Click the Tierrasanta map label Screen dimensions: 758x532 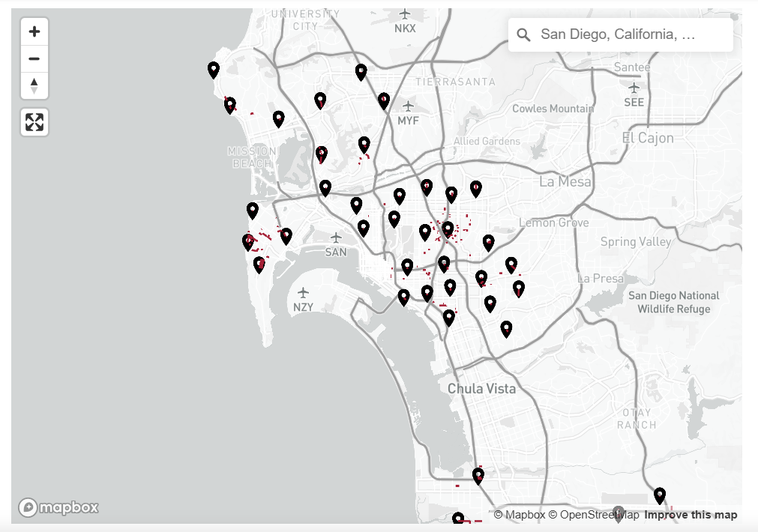[x=455, y=82]
